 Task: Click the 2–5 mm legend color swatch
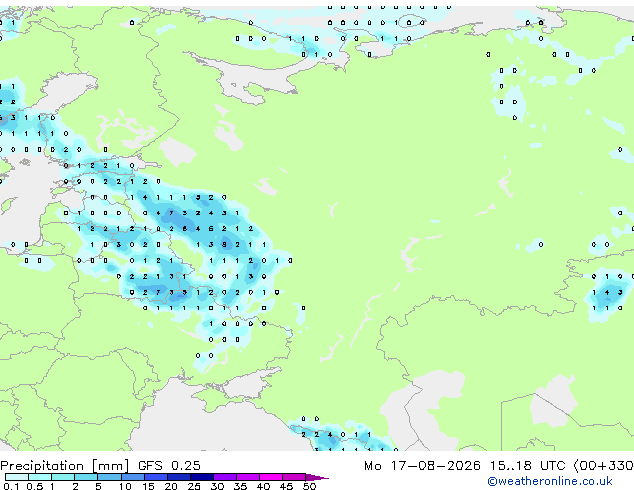click(87, 477)
